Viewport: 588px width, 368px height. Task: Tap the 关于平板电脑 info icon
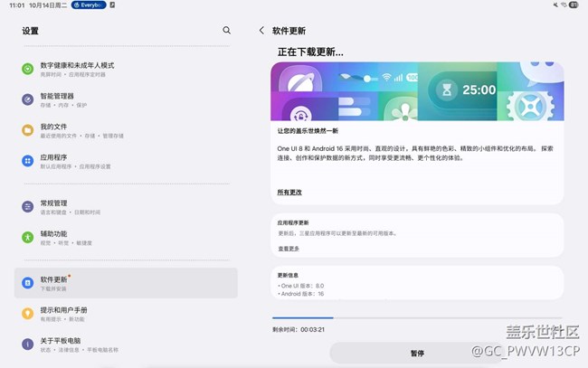(28, 344)
